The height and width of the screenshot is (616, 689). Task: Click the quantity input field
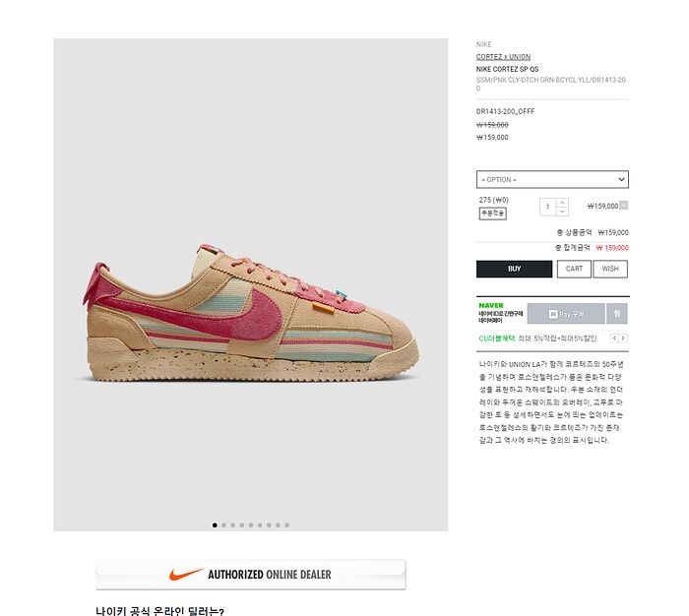[548, 207]
